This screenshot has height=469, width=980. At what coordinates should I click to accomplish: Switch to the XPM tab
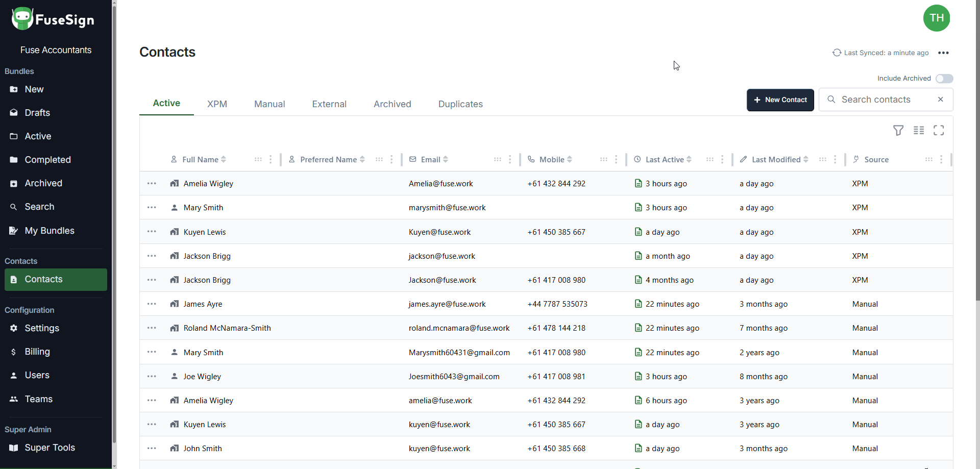(217, 104)
